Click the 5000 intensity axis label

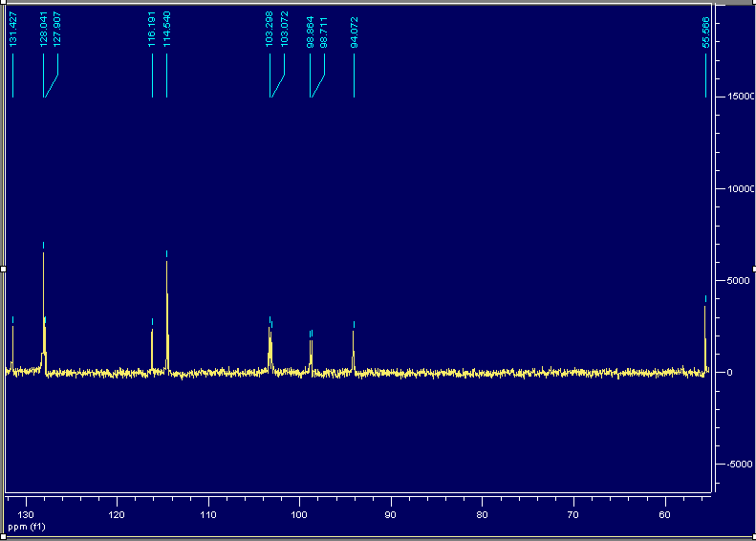pos(739,281)
